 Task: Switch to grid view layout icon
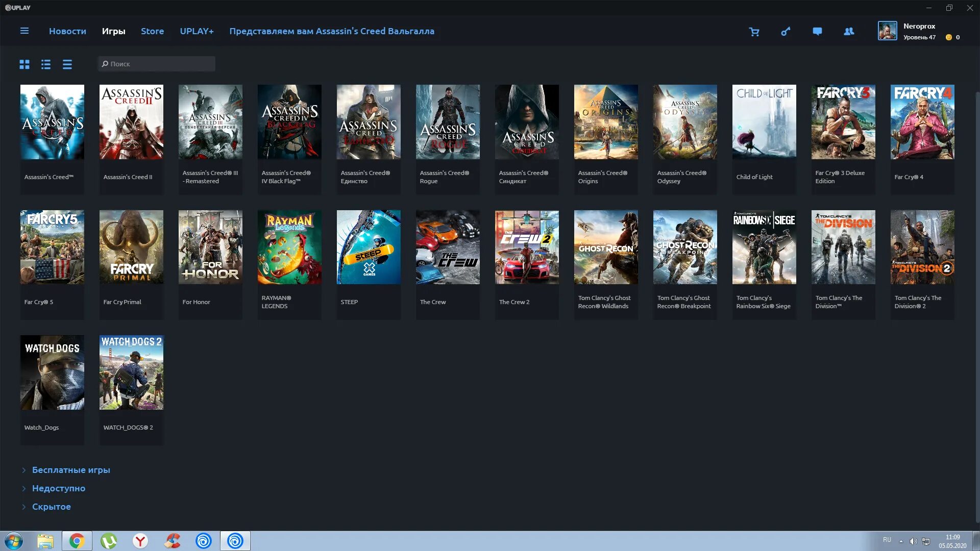[25, 63]
